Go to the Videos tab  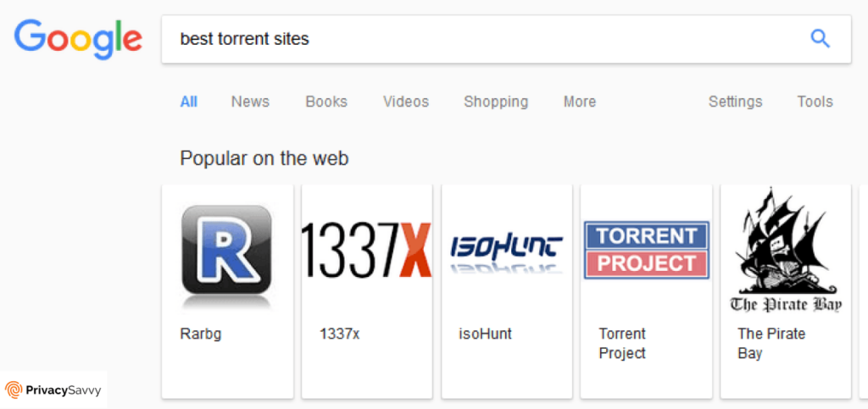click(406, 102)
